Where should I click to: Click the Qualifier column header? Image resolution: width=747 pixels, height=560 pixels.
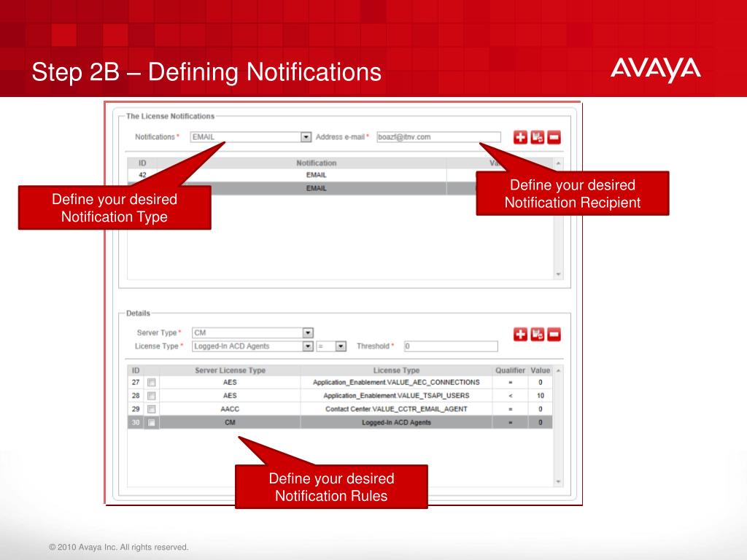[x=510, y=370]
